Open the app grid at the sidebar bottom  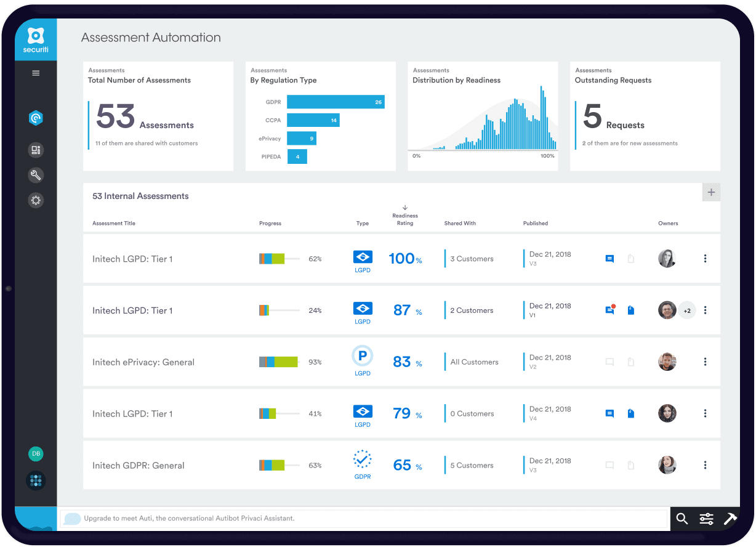tap(35, 480)
